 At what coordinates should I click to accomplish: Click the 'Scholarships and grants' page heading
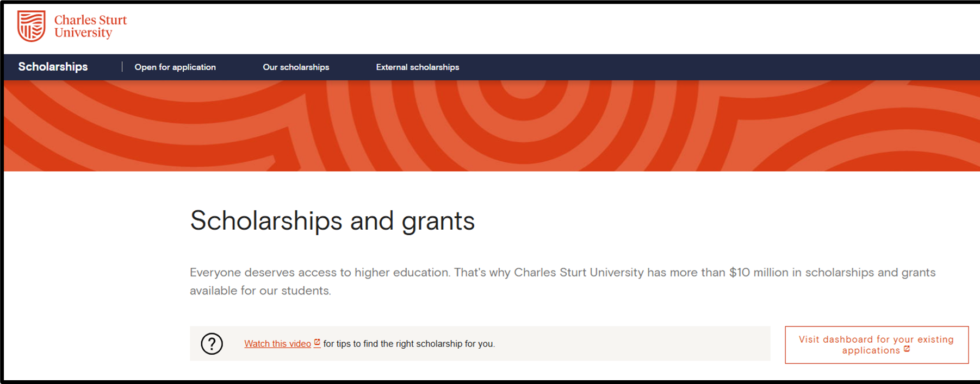pos(332,221)
